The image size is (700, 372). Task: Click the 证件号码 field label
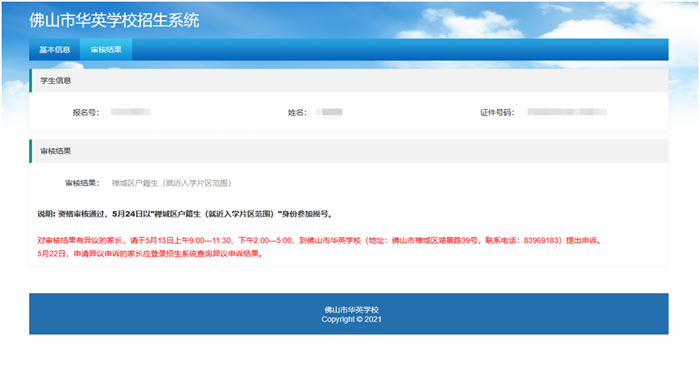(497, 113)
